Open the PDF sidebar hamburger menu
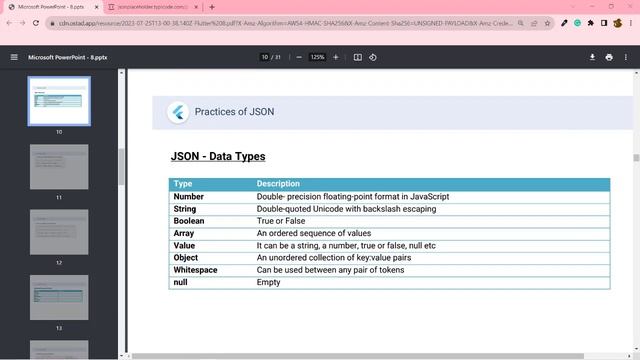The width and height of the screenshot is (640, 360). tap(14, 57)
